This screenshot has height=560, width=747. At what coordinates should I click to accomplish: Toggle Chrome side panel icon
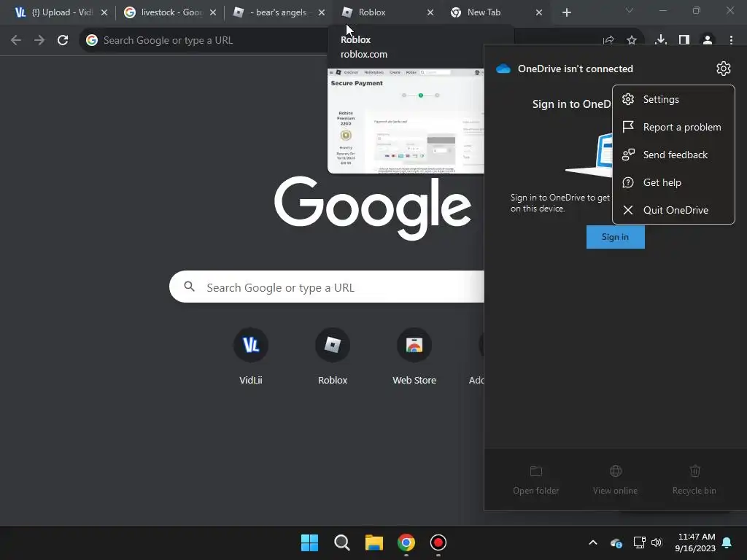coord(684,40)
